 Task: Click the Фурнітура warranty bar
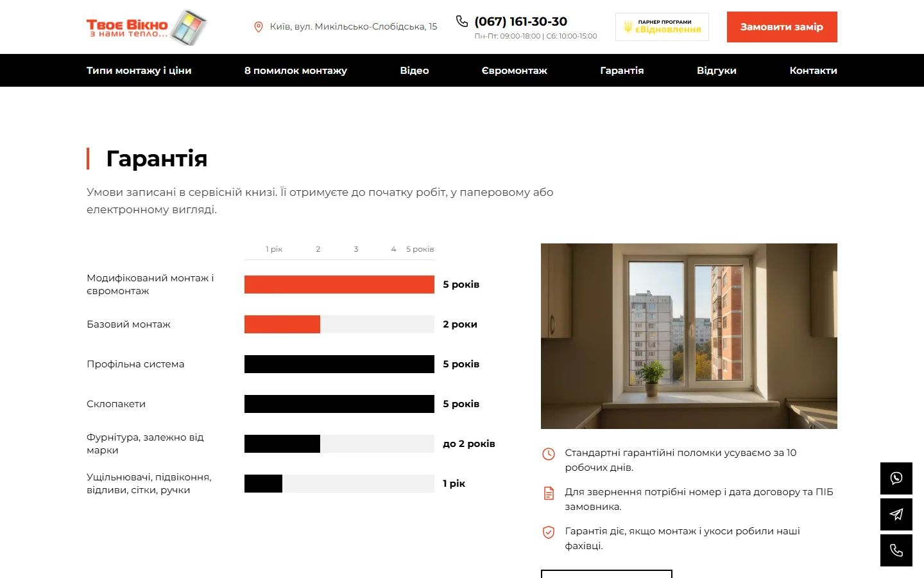coord(282,444)
